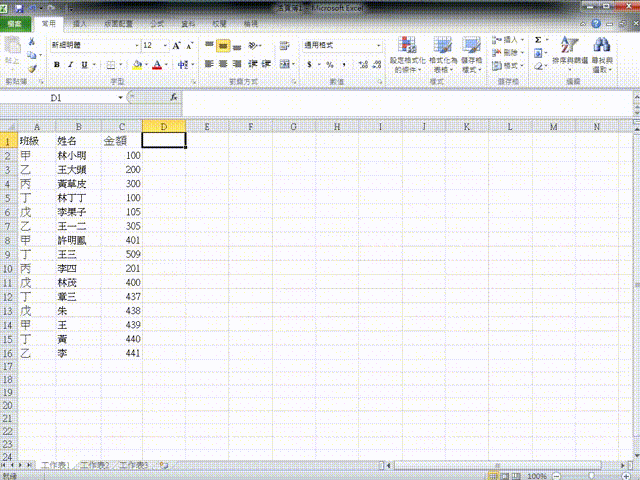Viewport: 640px width, 480px height.
Task: Open Format as Table gallery
Action: click(x=443, y=54)
